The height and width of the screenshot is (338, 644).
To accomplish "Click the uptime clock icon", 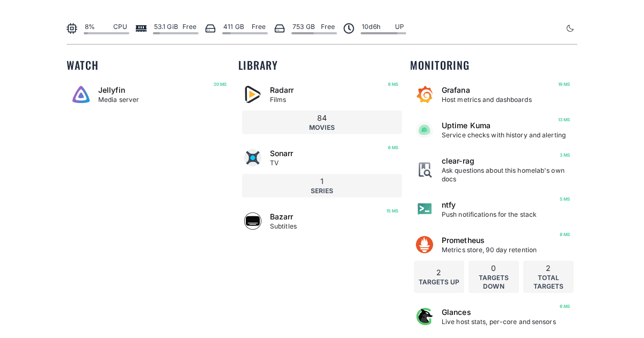I will click(x=349, y=28).
